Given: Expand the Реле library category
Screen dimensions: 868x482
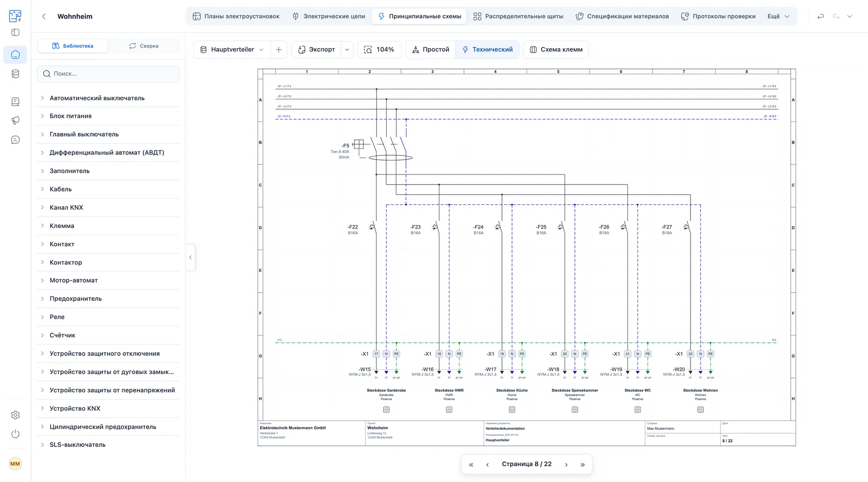Looking at the screenshot, I should click(x=108, y=317).
